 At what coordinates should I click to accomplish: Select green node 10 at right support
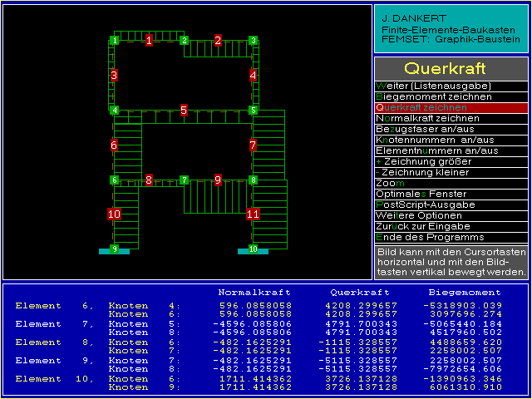(253, 249)
